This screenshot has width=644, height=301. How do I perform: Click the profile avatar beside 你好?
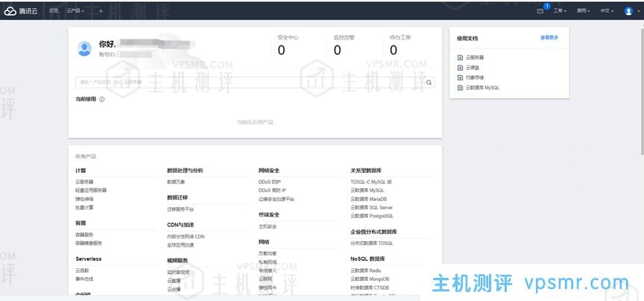tap(84, 49)
